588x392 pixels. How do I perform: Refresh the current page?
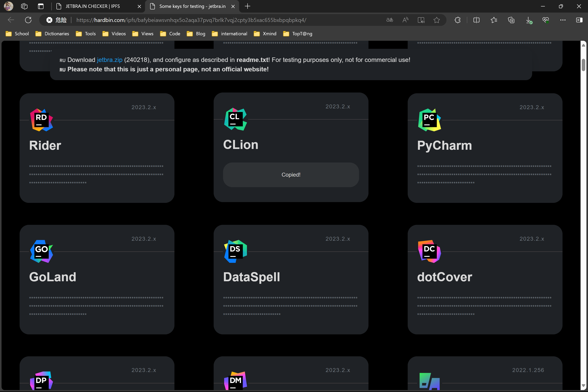[28, 20]
